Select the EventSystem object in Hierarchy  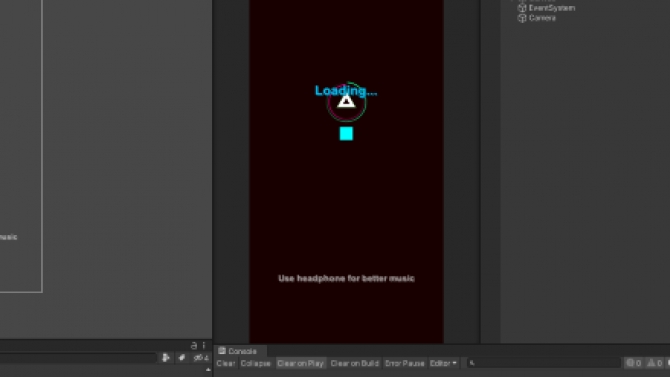click(552, 8)
